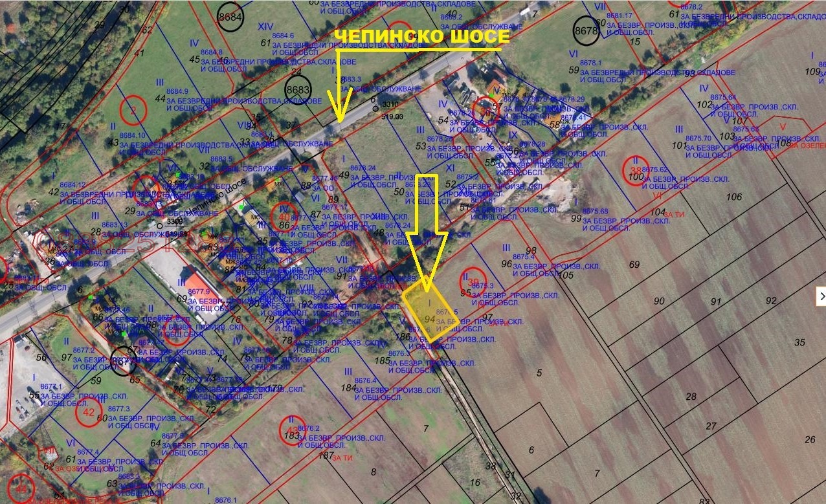Image resolution: width=826 pixels, height=504 pixels.
Task: Click the thin yellow arrowhead pointing at the road
Action: point(339,107)
